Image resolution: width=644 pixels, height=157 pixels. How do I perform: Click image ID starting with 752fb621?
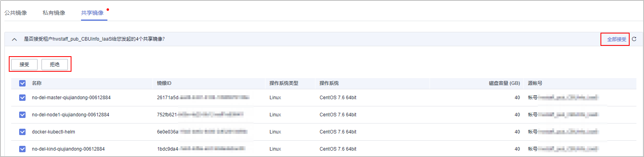point(200,115)
